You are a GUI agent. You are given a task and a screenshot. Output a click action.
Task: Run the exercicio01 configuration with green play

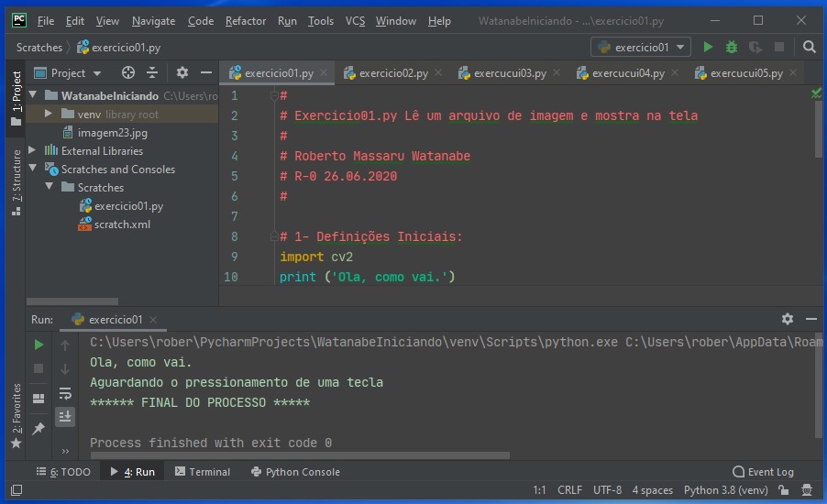[707, 47]
